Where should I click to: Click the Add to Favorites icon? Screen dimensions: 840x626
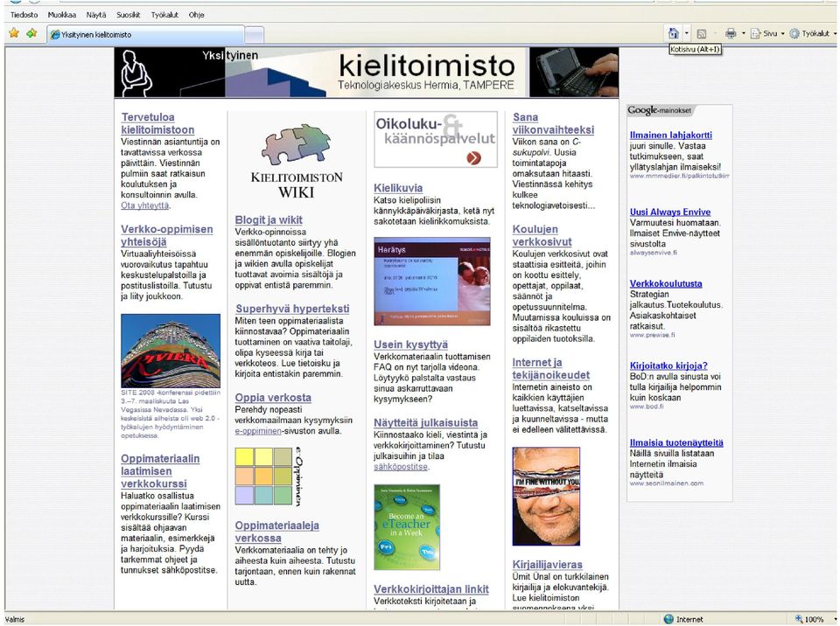31,33
